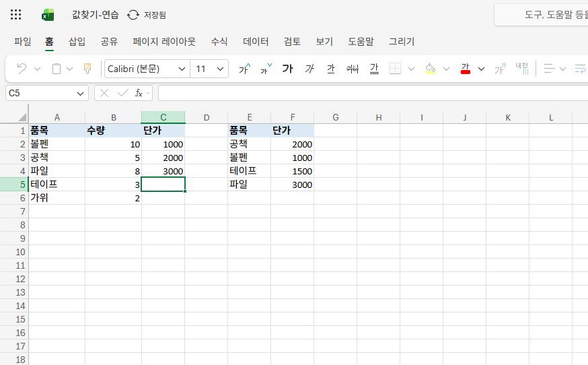This screenshot has width=588, height=365.
Task: Click the select all corner triangle
Action: click(x=22, y=117)
